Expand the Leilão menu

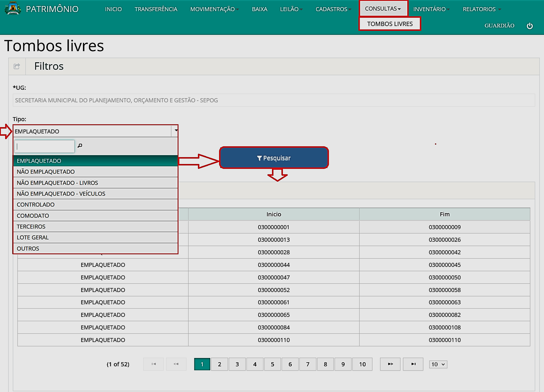[x=291, y=9]
